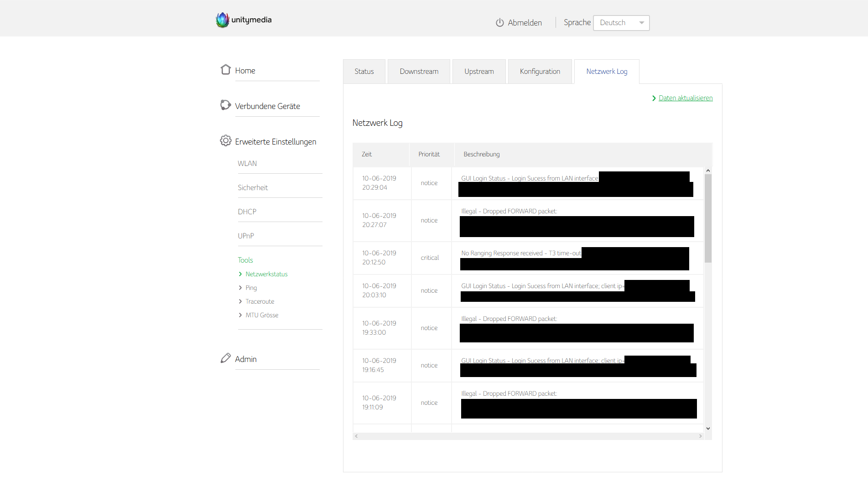This screenshot has width=868, height=486.
Task: Select the log time 10-06-2019 20:03:10
Action: coord(379,290)
